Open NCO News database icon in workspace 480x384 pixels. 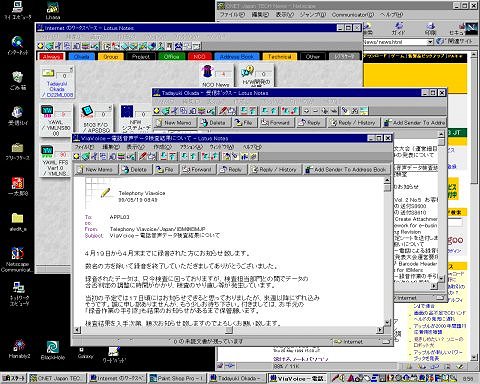click(x=215, y=76)
